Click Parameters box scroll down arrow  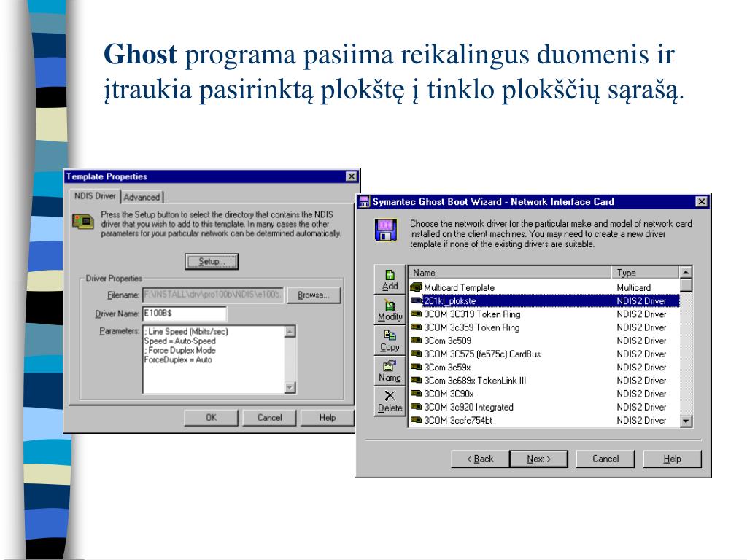tap(290, 388)
